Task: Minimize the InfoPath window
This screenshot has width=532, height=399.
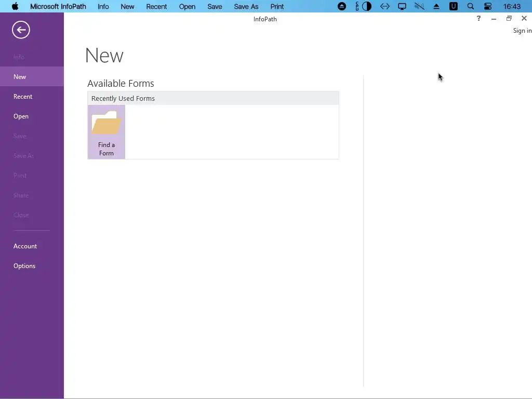Action: point(494,19)
